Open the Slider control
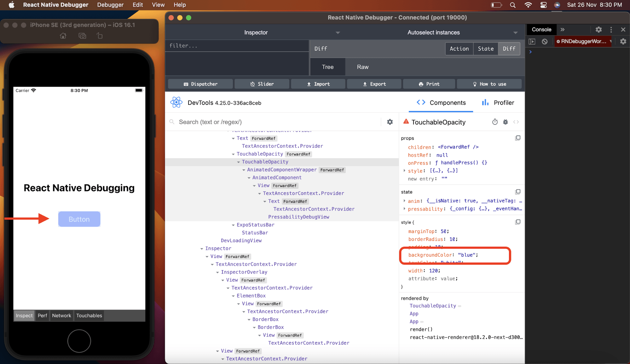 coord(262,84)
